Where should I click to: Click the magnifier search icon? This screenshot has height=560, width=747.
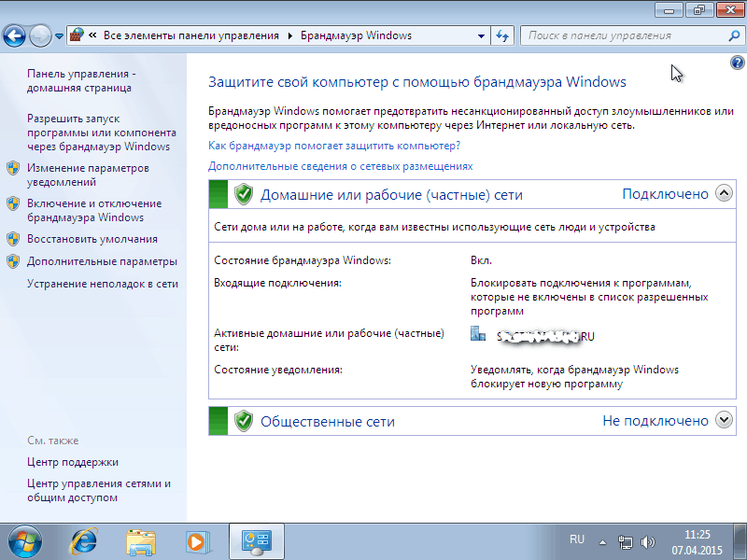coord(734,35)
